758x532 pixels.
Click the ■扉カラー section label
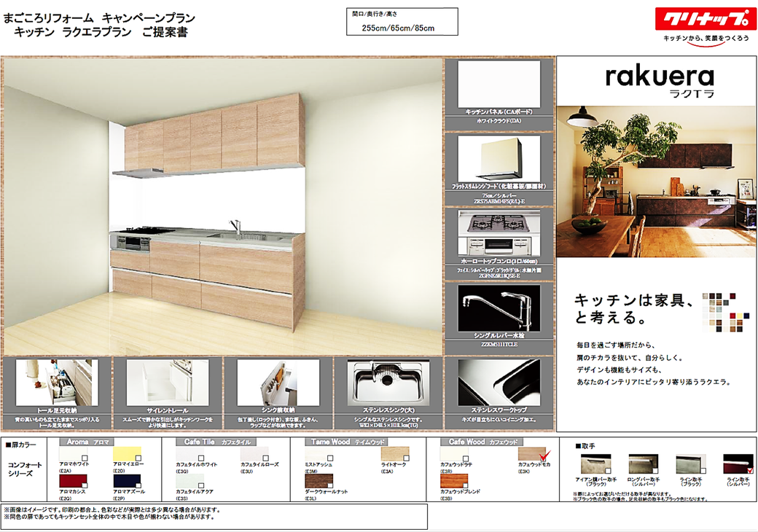[x=21, y=445]
